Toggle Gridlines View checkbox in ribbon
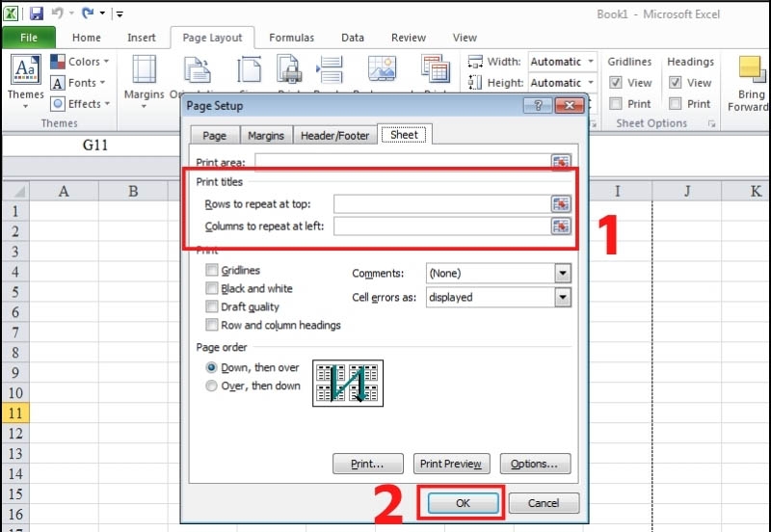The width and height of the screenshot is (771, 532). pyautogui.click(x=616, y=83)
